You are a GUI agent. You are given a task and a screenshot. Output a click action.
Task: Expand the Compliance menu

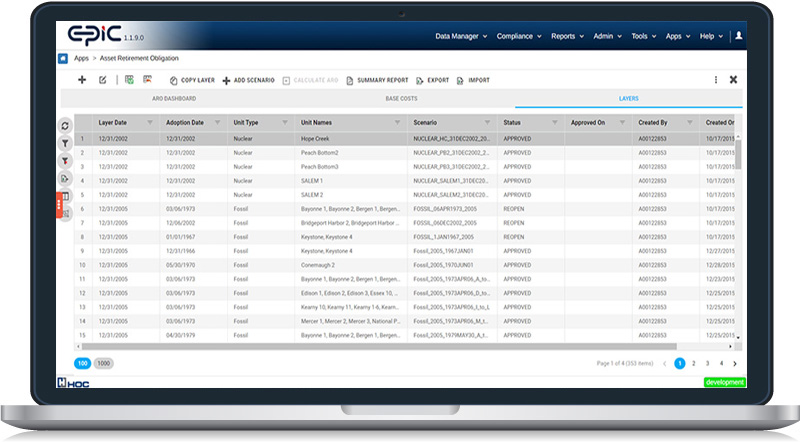[519, 36]
